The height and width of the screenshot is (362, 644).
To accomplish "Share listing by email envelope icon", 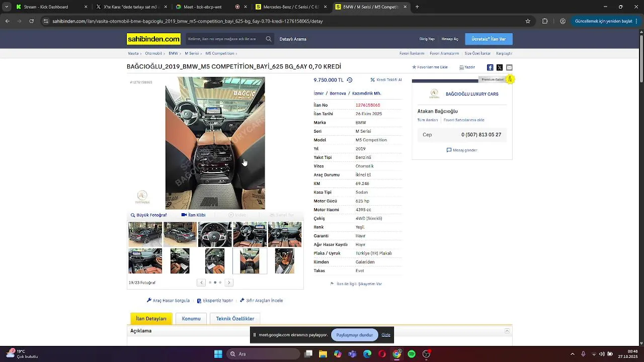I will 509,67.
